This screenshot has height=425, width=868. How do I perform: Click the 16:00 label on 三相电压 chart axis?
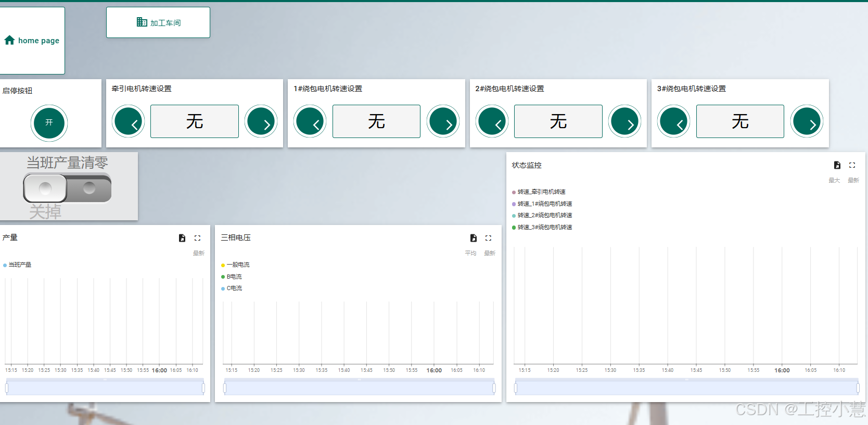(434, 370)
